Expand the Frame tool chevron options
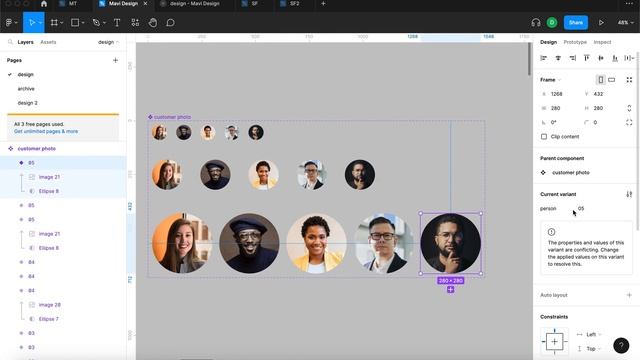 (x=62, y=23)
